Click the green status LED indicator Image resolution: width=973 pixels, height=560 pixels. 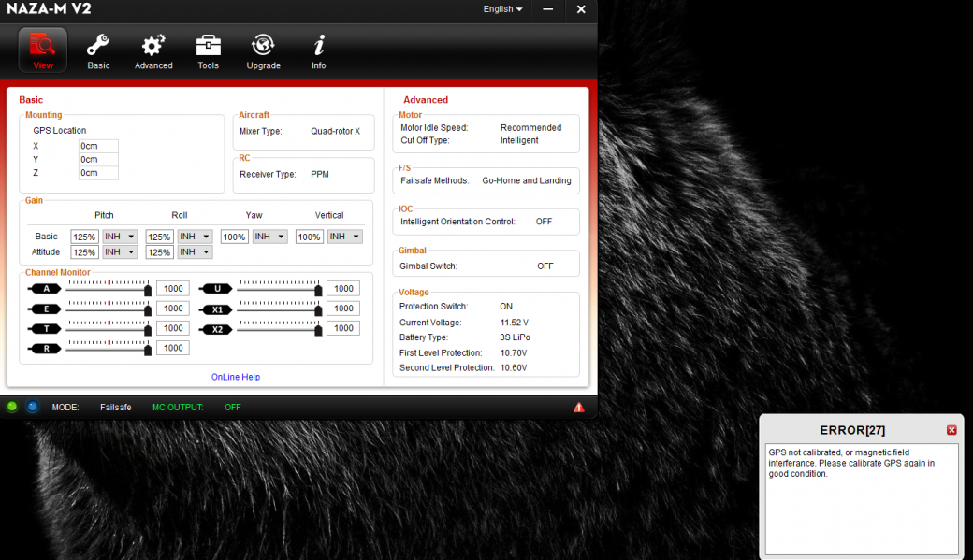(12, 407)
